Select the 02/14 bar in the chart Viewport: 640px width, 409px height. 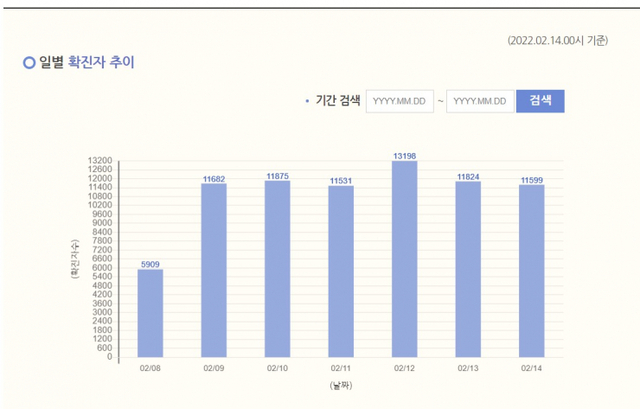pos(532,271)
